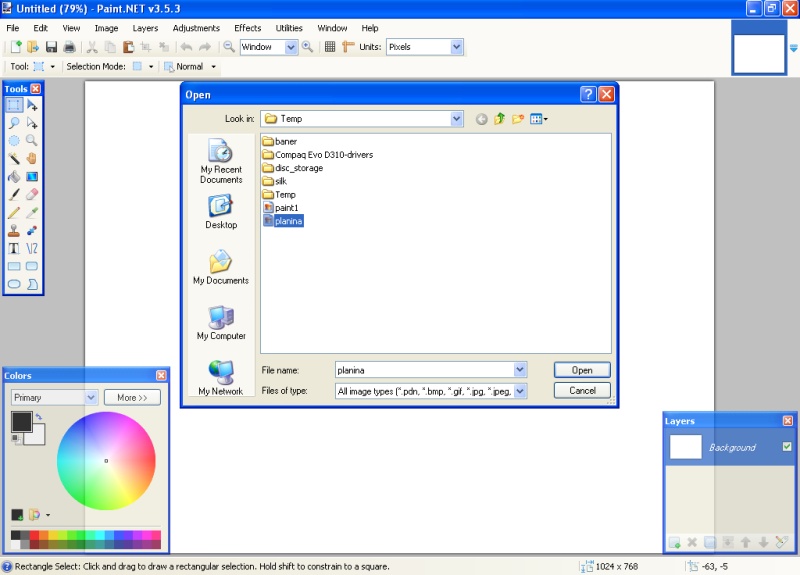Swap primary and secondary colors
Screen dimensions: 800x575
(39, 416)
